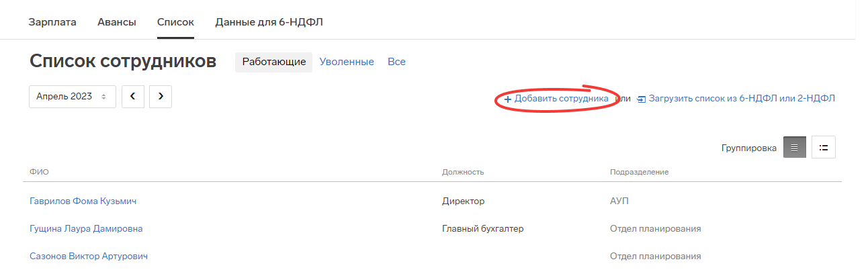Click Загрузить список из 6-НДФЛ или 2-НДФЛ
Screen dimensions: 868x278
[742, 99]
